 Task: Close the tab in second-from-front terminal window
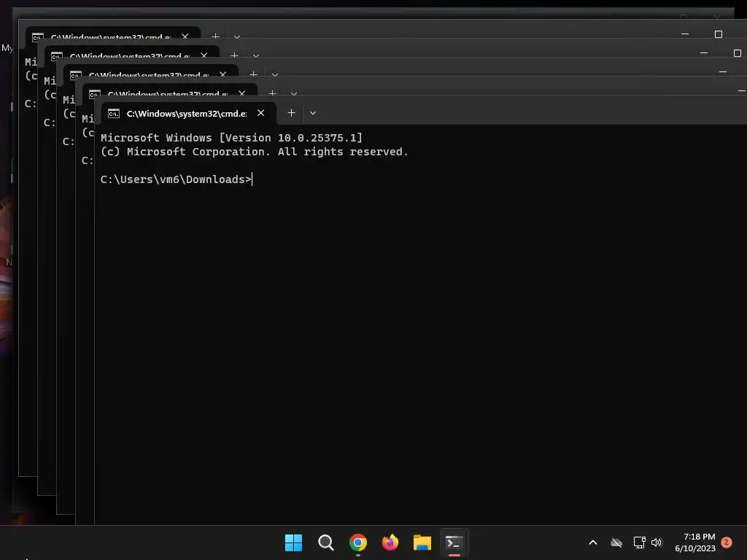click(x=241, y=93)
